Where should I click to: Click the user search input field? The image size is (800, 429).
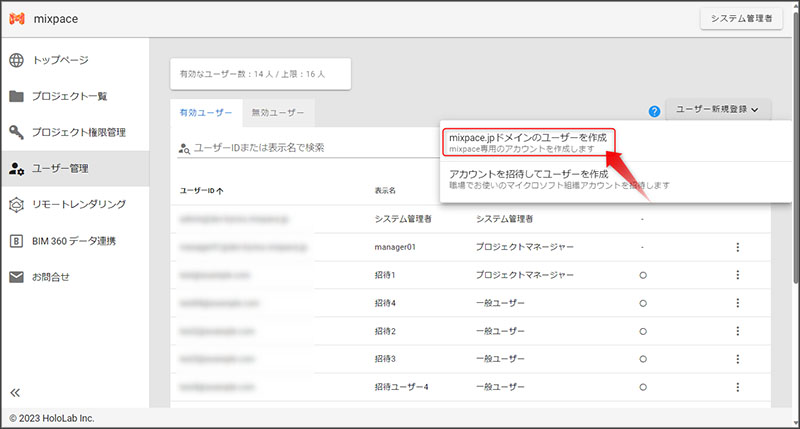click(x=300, y=147)
